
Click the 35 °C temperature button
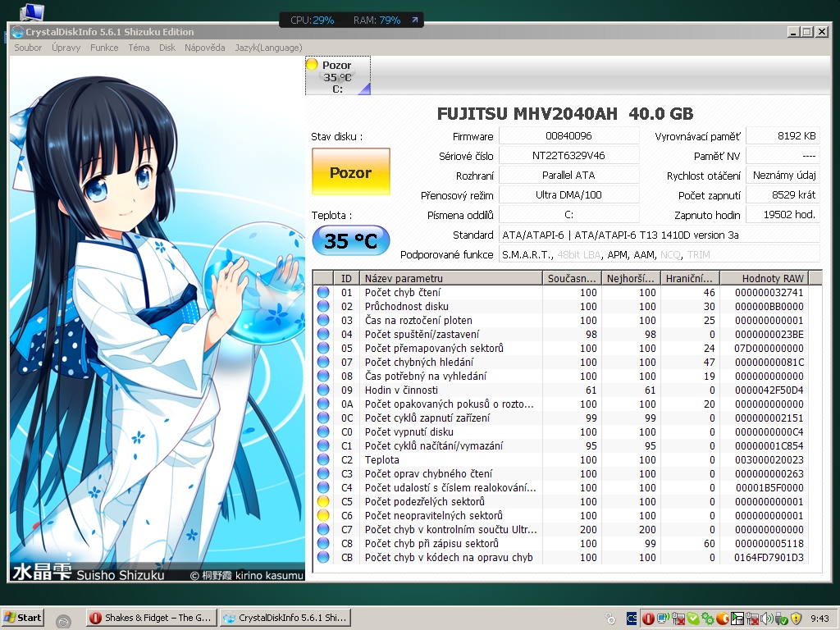pyautogui.click(x=351, y=240)
